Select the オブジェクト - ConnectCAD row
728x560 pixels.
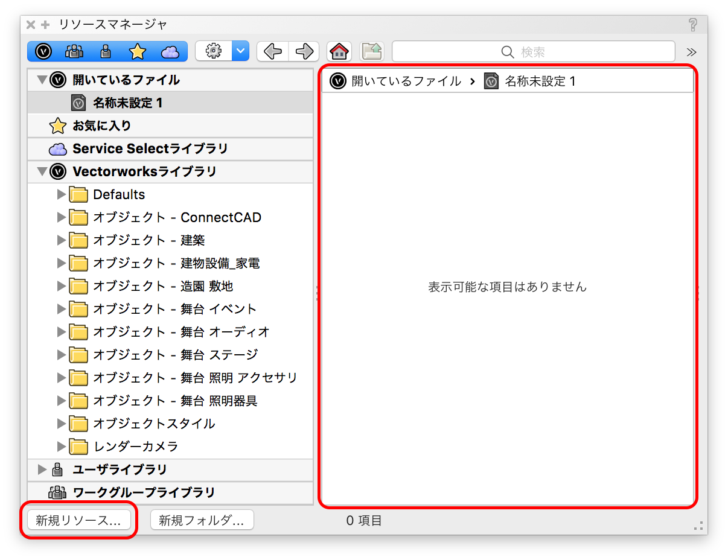(170, 217)
